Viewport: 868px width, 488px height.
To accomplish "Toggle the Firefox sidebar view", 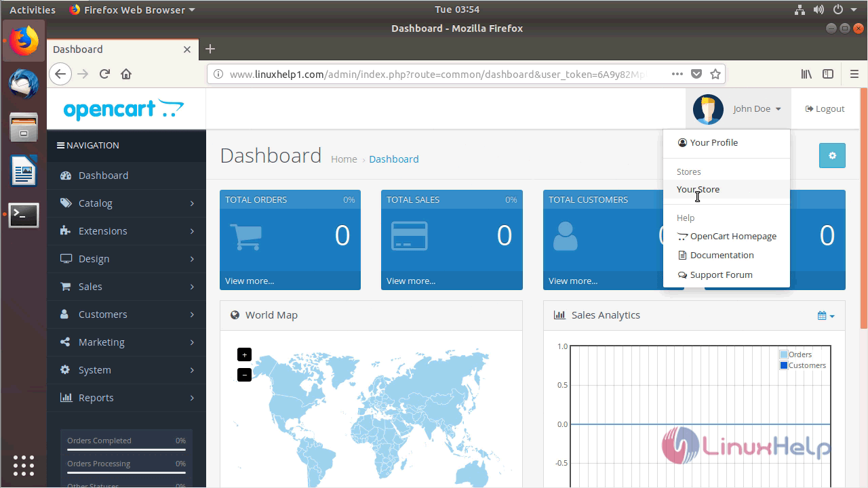I will 828,74.
